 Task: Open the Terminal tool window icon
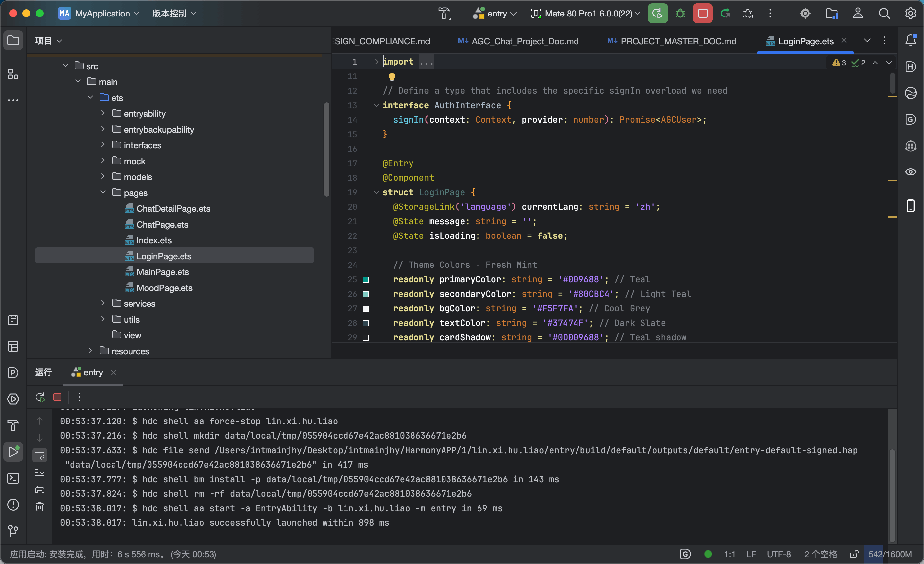[13, 478]
